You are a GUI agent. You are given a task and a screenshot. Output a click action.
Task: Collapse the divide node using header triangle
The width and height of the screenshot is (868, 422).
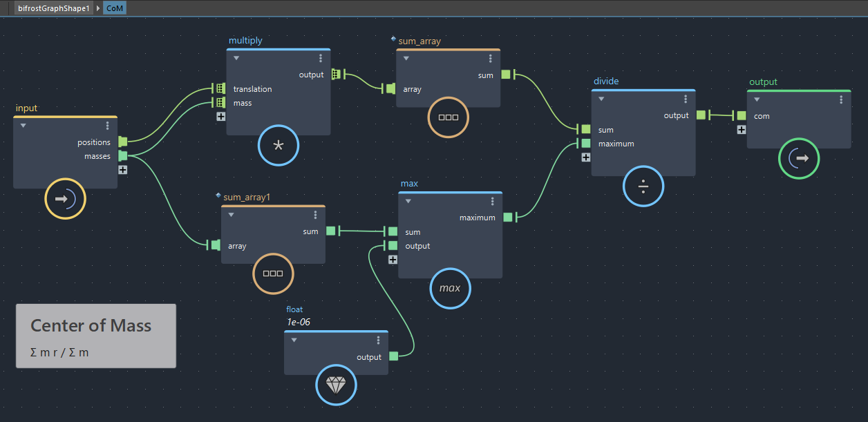pyautogui.click(x=601, y=99)
